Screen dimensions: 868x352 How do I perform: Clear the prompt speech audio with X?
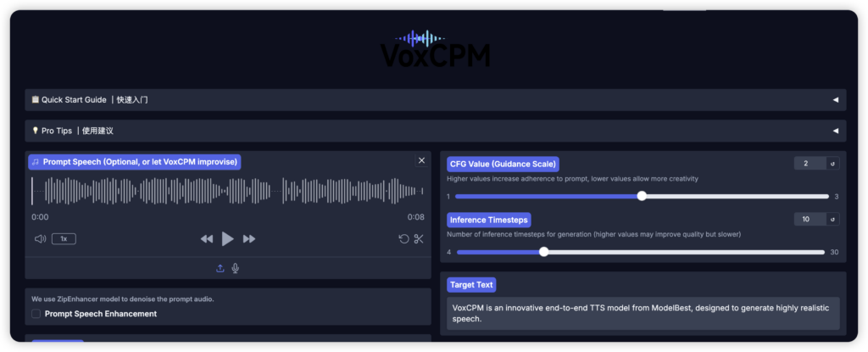(x=422, y=161)
